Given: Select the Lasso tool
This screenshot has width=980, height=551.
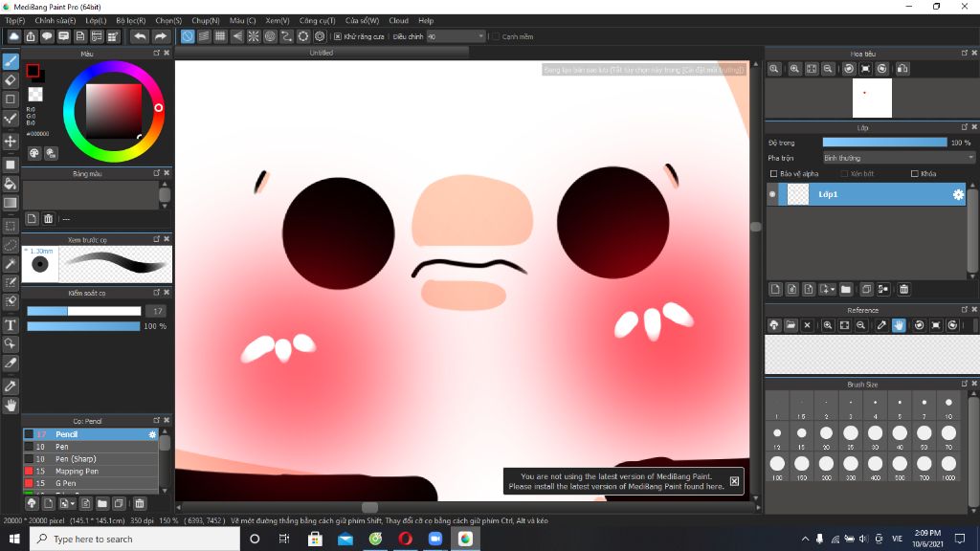Looking at the screenshot, I should pos(11,245).
